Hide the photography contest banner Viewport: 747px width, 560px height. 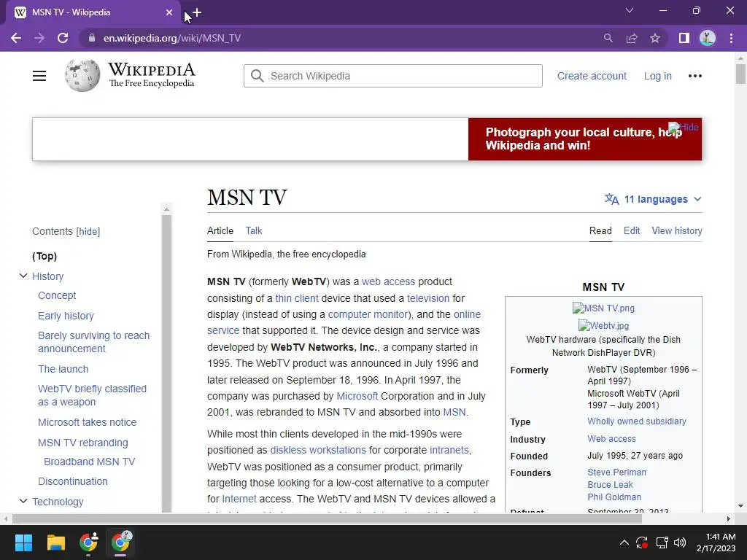(x=683, y=127)
